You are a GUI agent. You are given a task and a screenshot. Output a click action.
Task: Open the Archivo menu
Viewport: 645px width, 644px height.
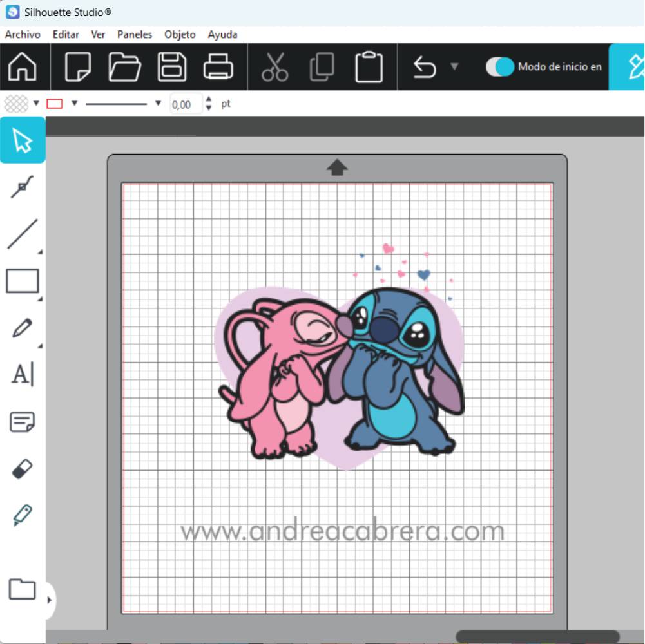(x=23, y=35)
